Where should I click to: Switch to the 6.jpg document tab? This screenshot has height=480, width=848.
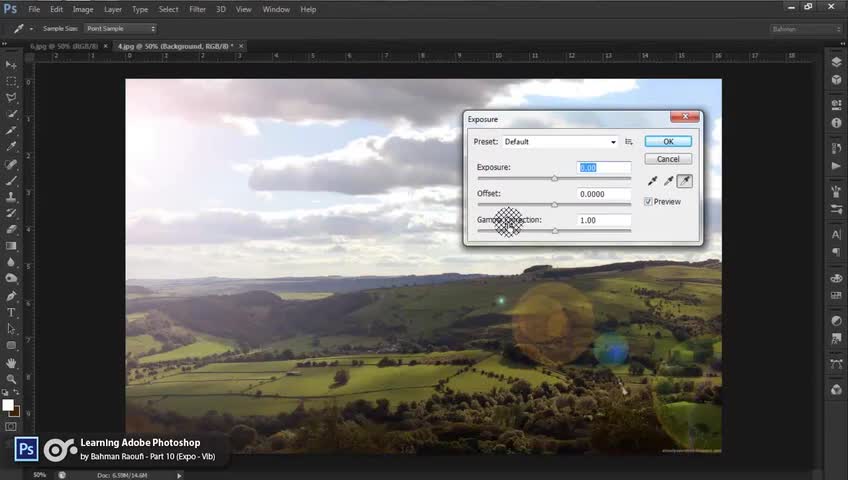point(64,46)
